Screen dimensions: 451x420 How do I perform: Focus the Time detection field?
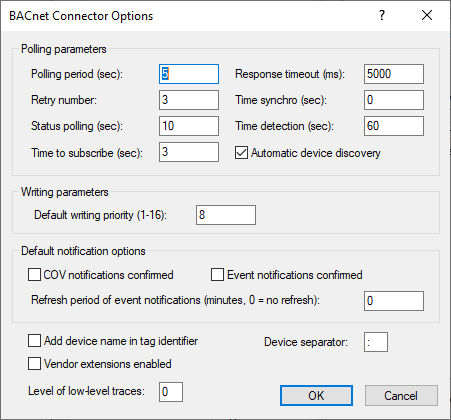tap(394, 126)
